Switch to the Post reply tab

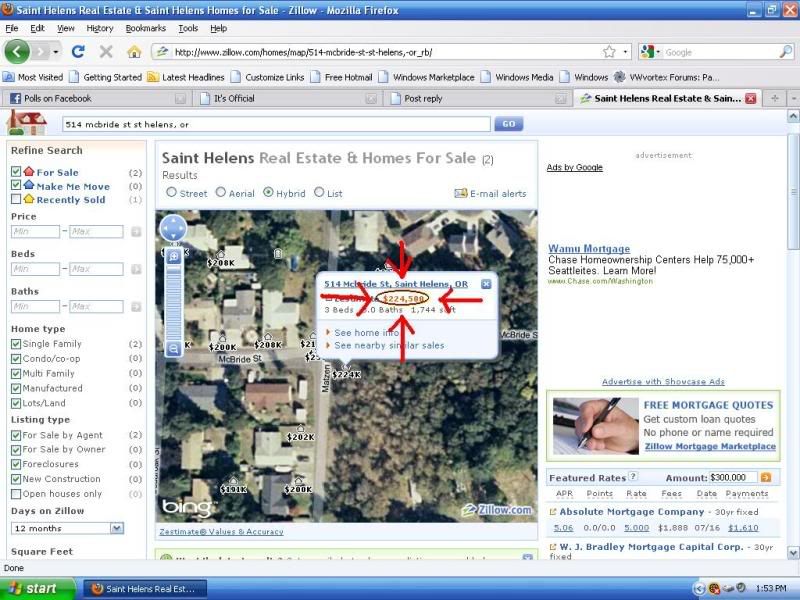click(x=479, y=98)
